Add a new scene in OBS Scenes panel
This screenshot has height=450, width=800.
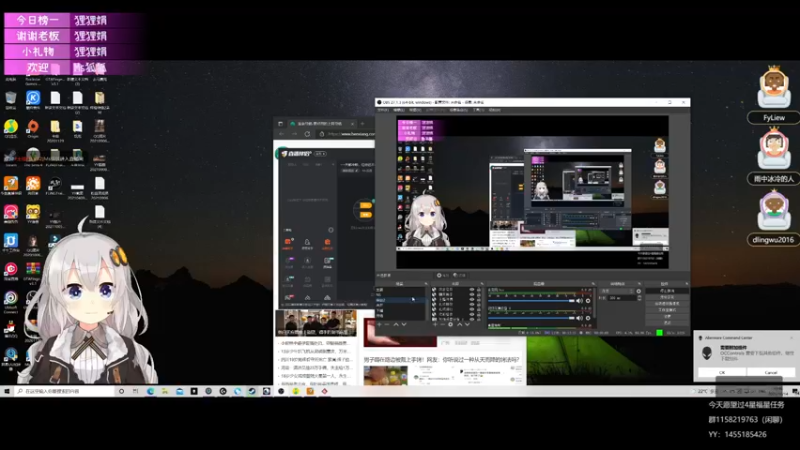pos(379,324)
